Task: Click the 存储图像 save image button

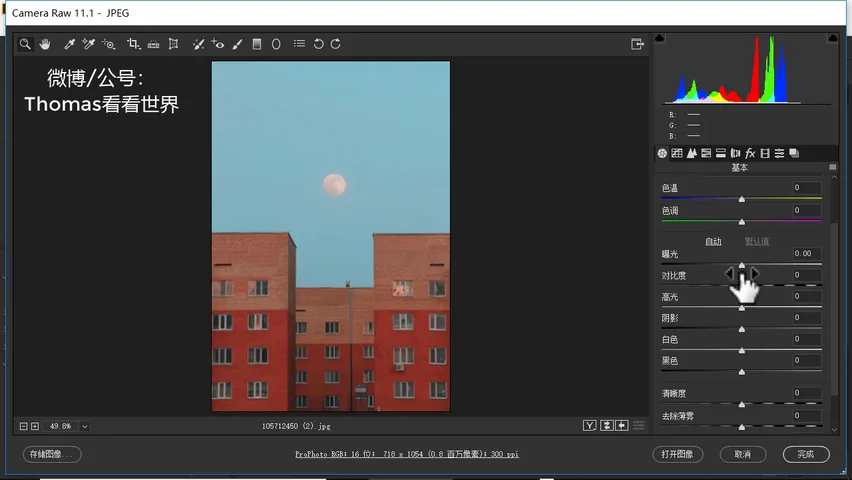Action: pyautogui.click(x=52, y=454)
